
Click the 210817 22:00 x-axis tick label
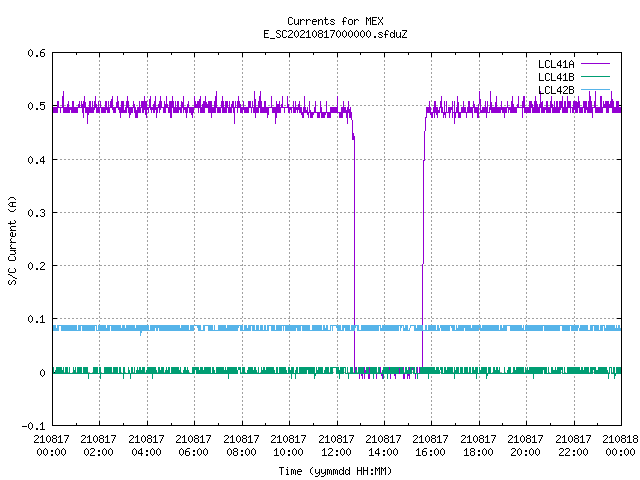573,445
